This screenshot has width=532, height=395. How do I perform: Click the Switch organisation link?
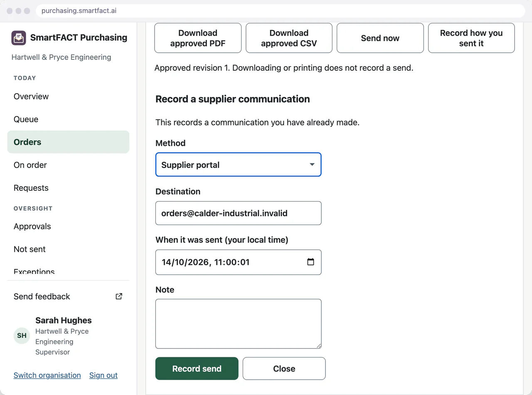47,375
